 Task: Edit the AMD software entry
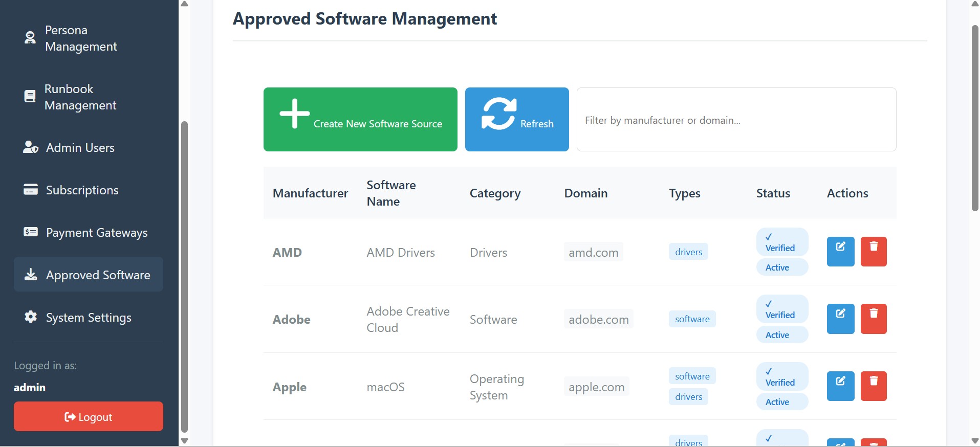pyautogui.click(x=840, y=252)
